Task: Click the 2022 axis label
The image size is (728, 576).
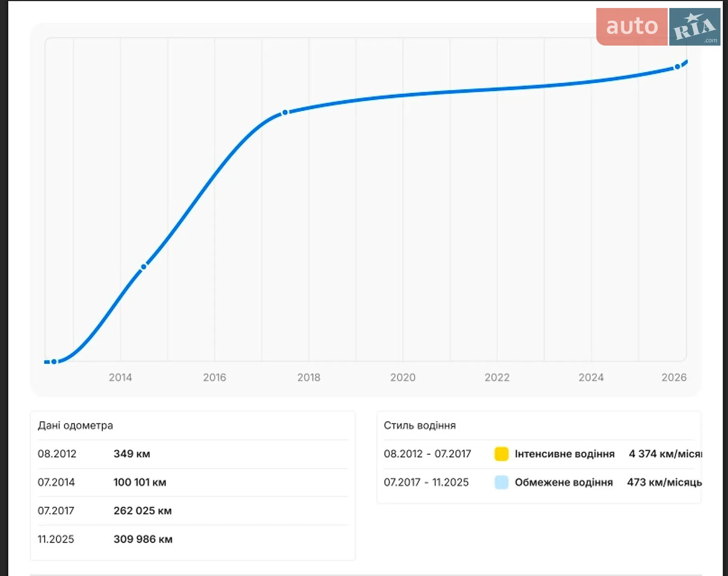Action: [x=497, y=377]
